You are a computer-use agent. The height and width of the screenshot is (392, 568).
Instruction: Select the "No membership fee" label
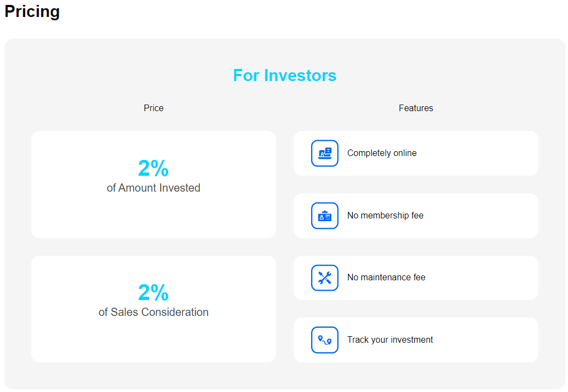(x=385, y=216)
